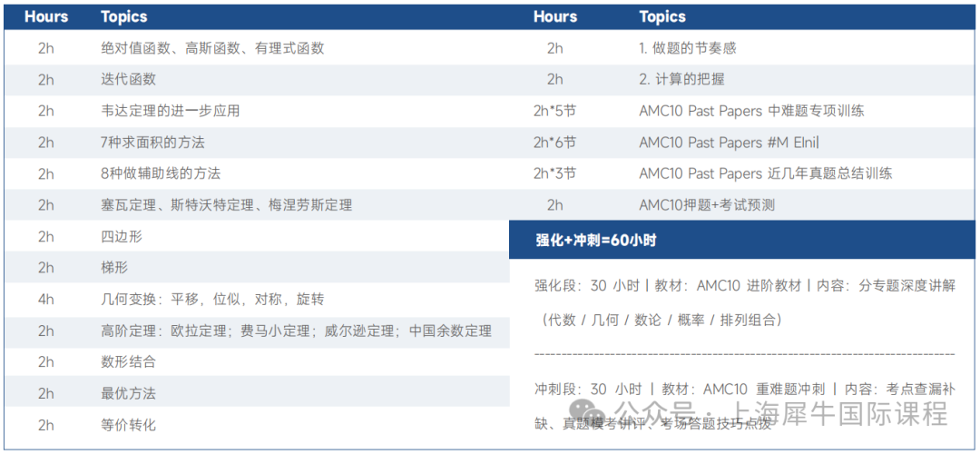Click the 韦达定理的进一步应用 topic

tap(170, 112)
